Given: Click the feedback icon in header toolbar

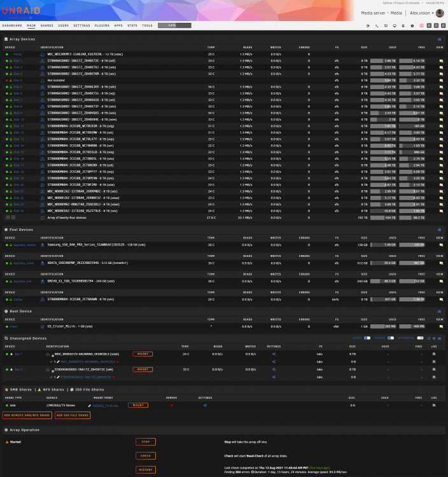Looking at the screenshot, I should tap(386, 26).
